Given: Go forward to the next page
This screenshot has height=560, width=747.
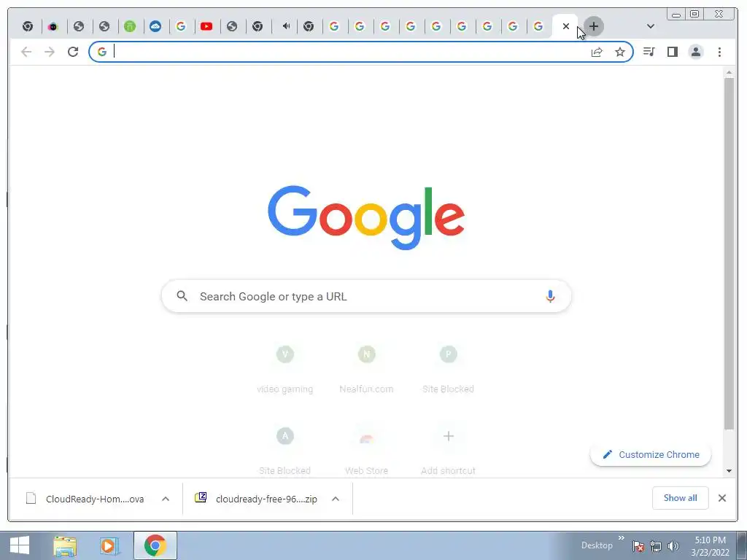Looking at the screenshot, I should (x=50, y=52).
